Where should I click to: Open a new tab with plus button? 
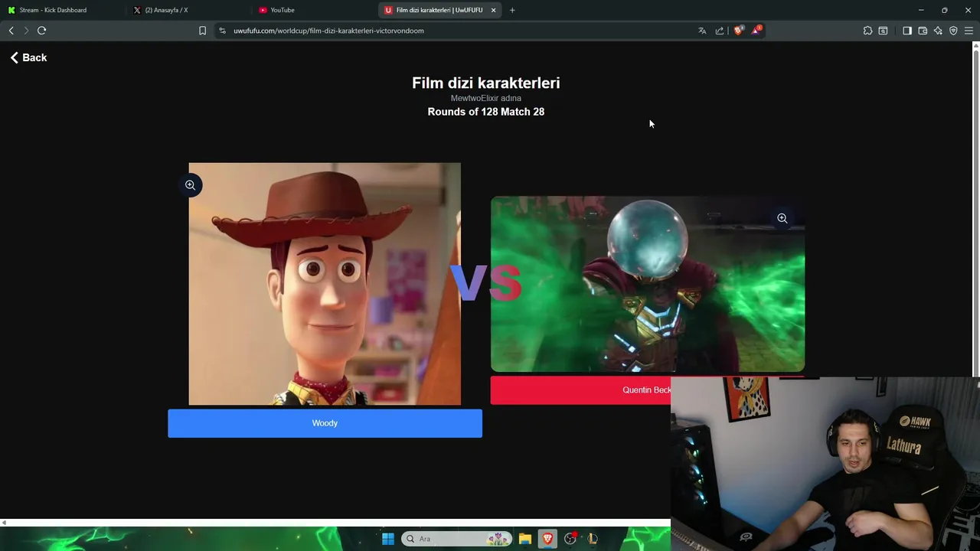tap(512, 10)
